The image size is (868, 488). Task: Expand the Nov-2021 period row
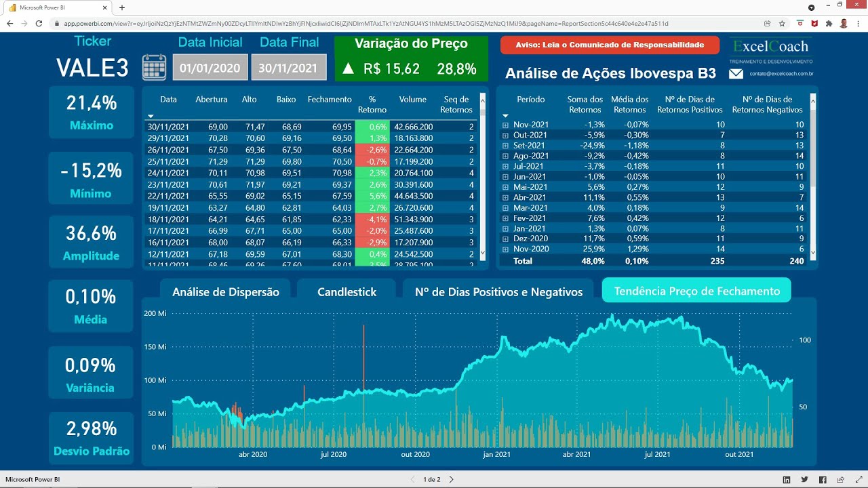click(505, 125)
